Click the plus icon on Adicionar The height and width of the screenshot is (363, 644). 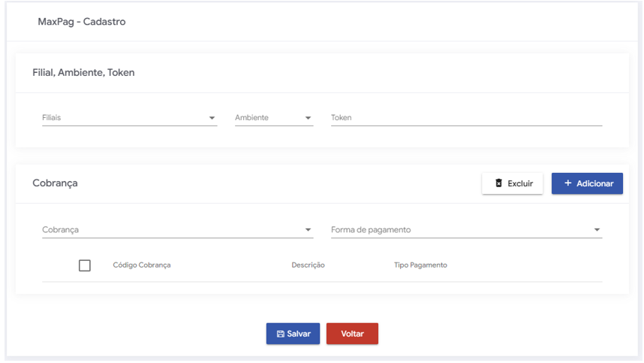point(568,183)
